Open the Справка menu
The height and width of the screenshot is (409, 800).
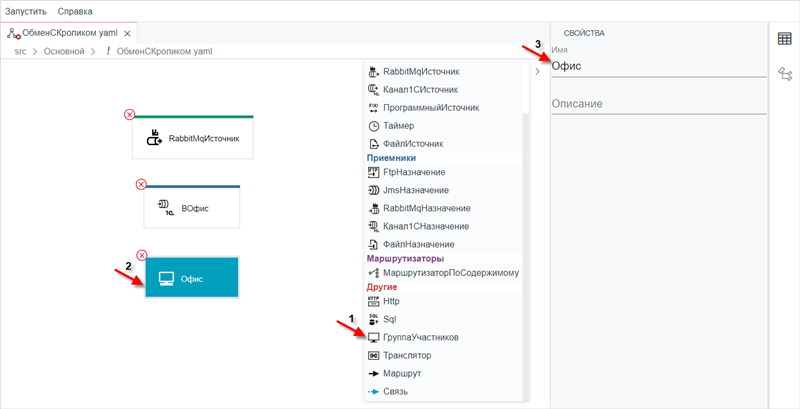(x=75, y=11)
